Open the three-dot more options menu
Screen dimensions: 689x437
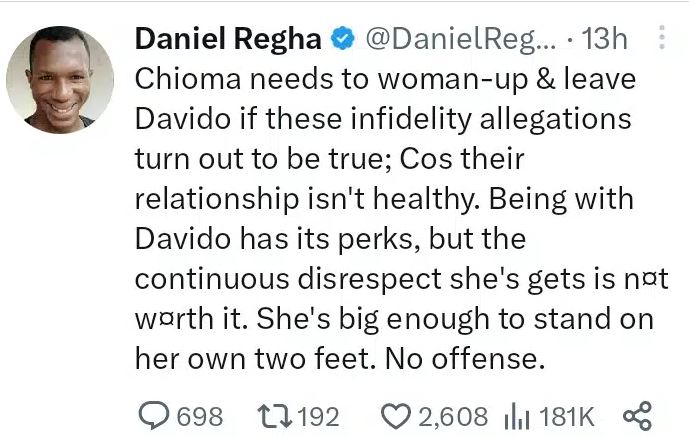[660, 38]
